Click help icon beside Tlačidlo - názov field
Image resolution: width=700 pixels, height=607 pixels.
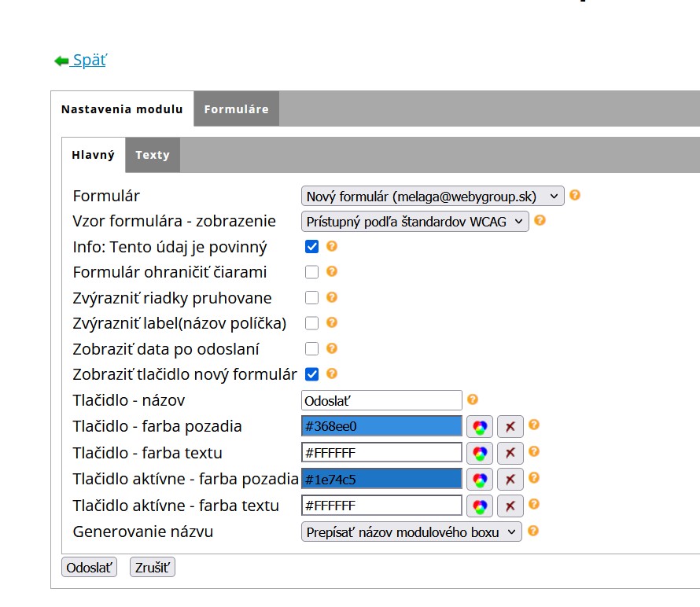(473, 399)
